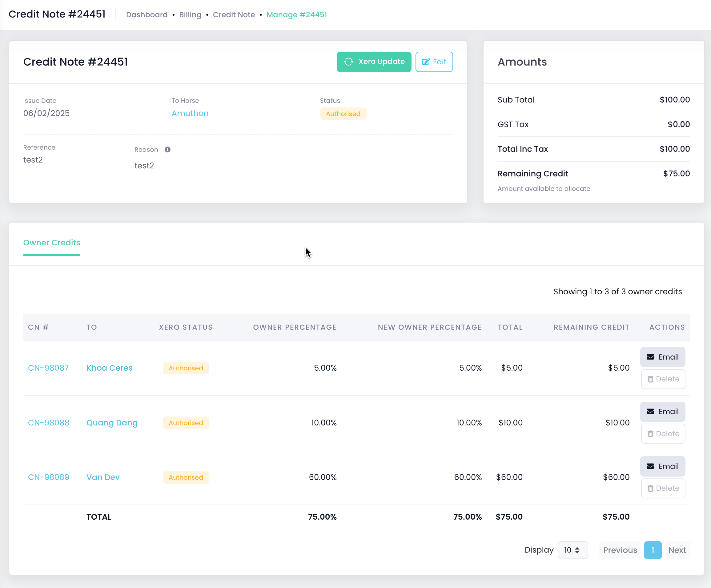Email the Van Dev owner credit
The height and width of the screenshot is (588, 711).
coord(662,466)
